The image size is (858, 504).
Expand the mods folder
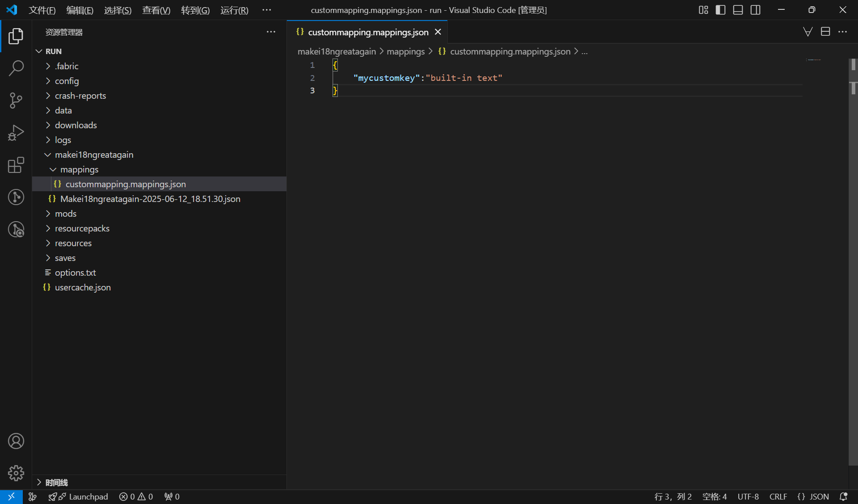tap(159, 214)
